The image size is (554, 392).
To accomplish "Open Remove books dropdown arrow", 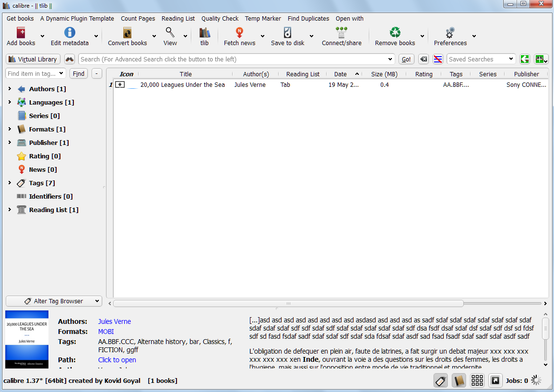I will click(x=422, y=36).
